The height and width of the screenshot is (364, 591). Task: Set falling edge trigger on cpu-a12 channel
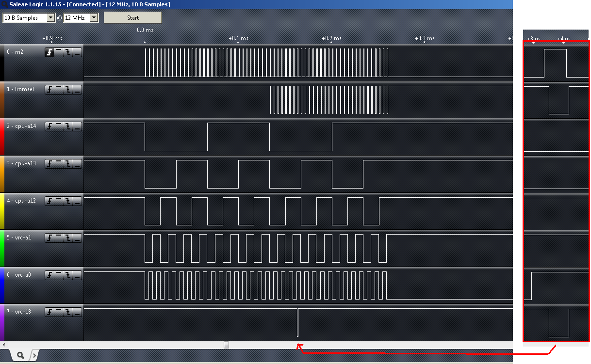pos(68,201)
